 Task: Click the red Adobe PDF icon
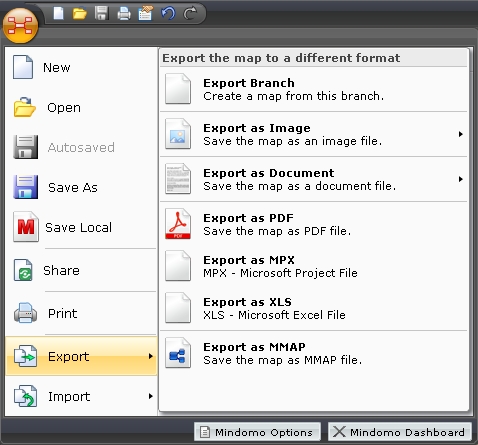click(178, 224)
